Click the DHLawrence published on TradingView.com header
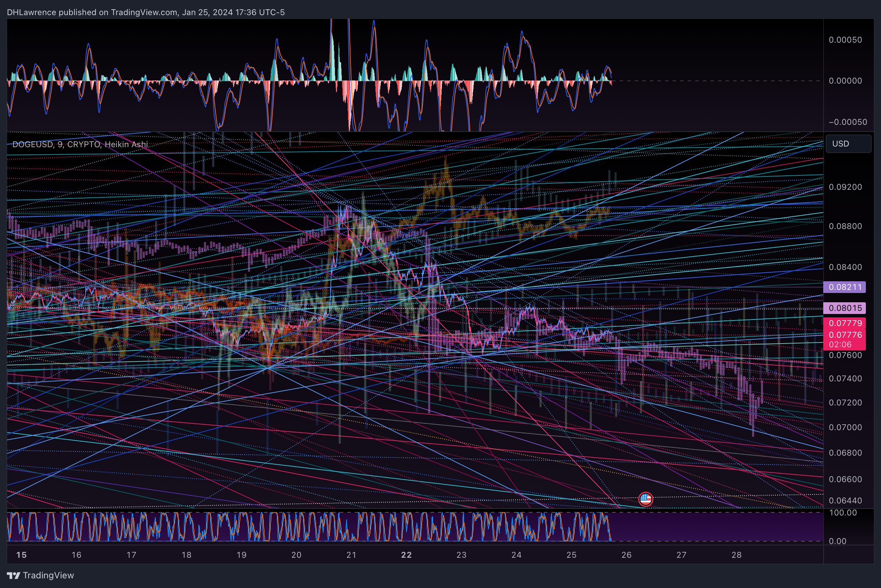The image size is (881, 588). click(146, 12)
